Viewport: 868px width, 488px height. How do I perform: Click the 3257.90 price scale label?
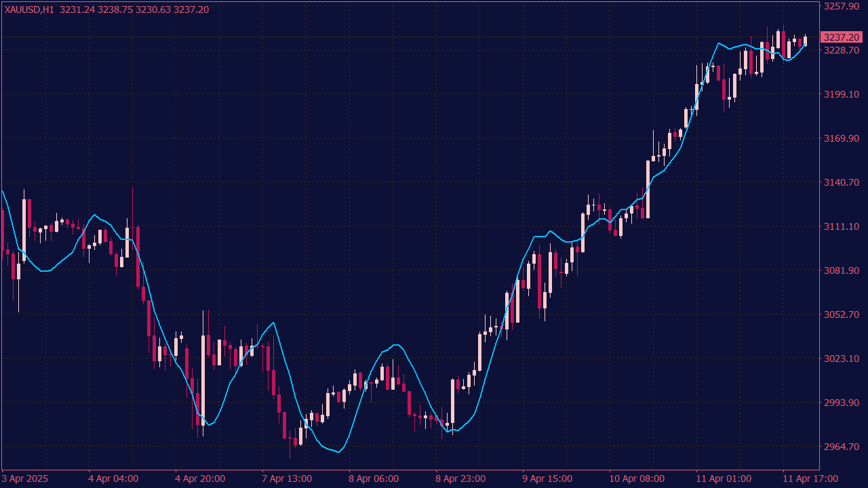coord(842,6)
